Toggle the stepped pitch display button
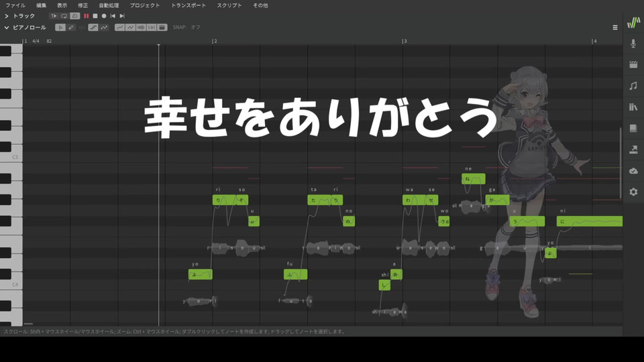Screen dimensions: 644x362 pos(93,27)
